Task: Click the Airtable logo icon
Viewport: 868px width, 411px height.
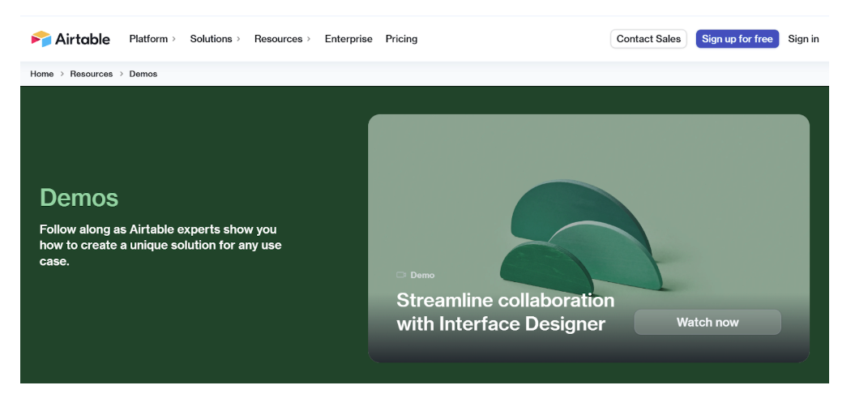Action: coord(41,39)
